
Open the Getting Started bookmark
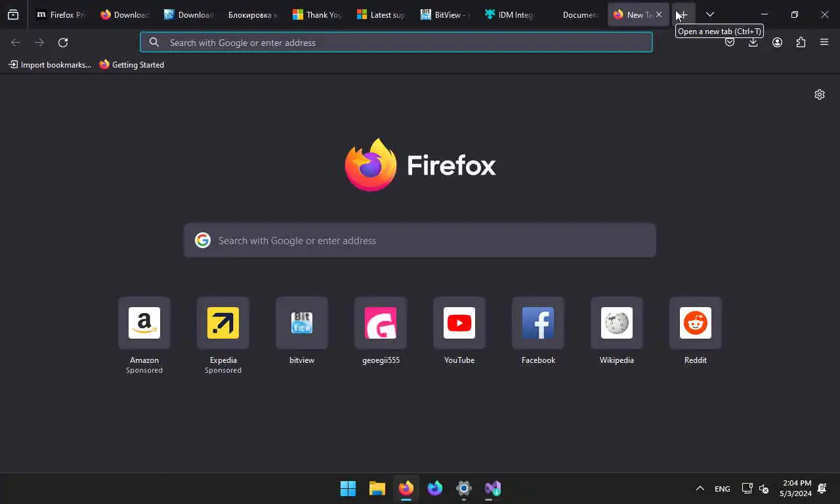132,65
